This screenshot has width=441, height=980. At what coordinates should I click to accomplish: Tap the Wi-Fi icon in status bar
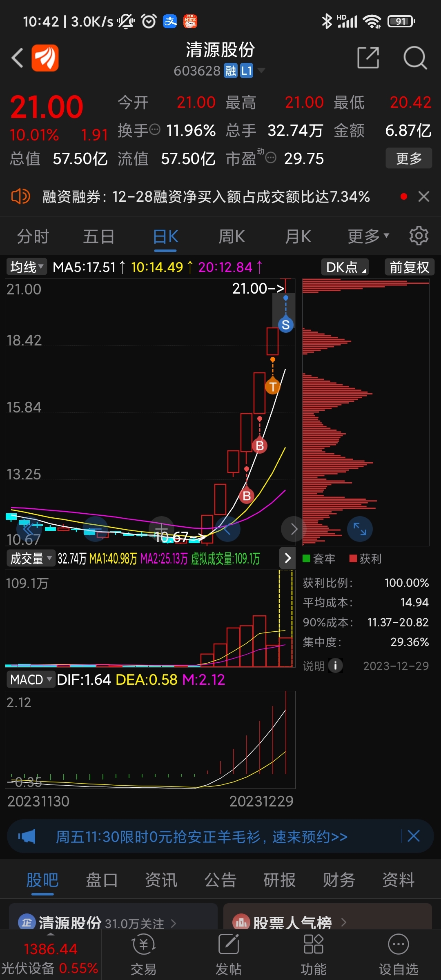click(372, 21)
